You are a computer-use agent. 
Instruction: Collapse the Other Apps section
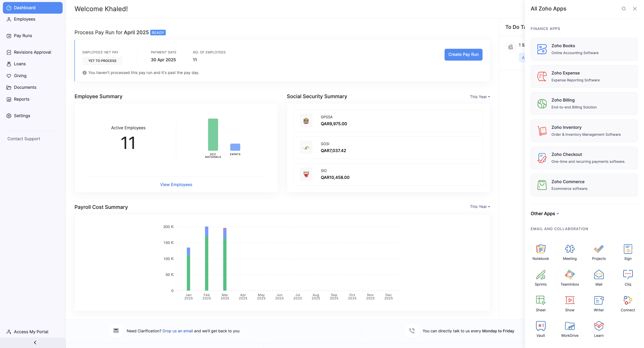click(545, 214)
